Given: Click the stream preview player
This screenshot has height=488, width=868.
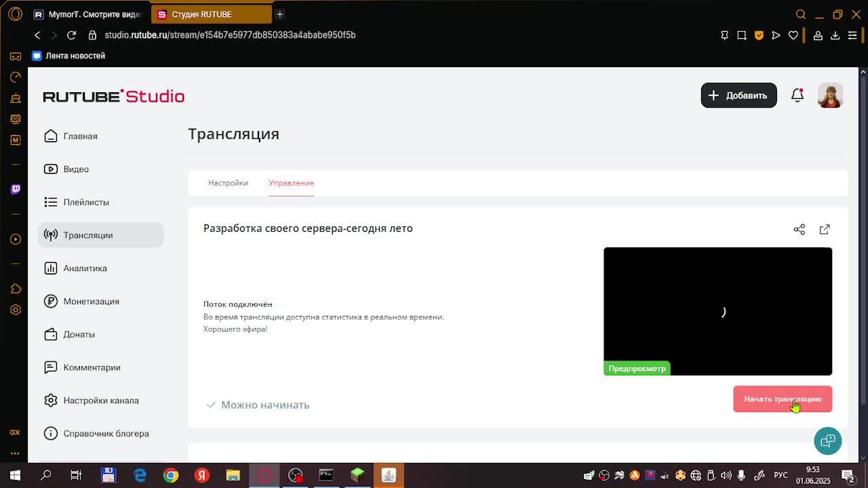Looking at the screenshot, I should click(717, 311).
